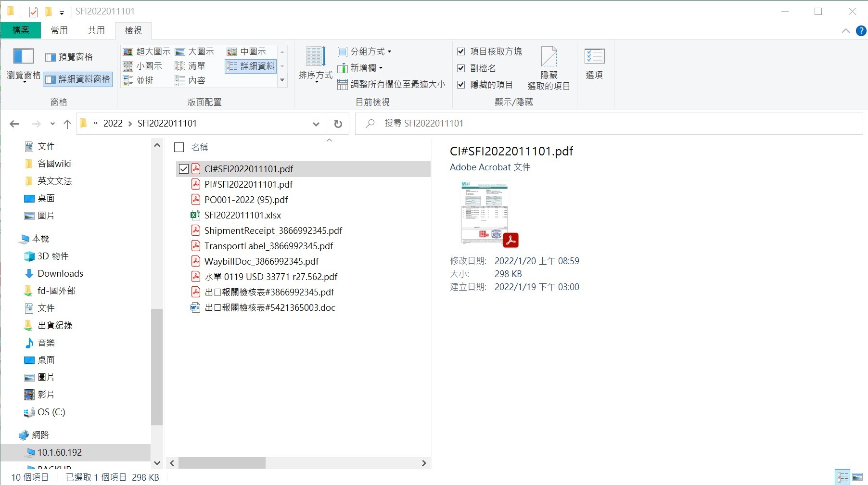Switch to the 共用 ribbon tab
Image resolution: width=868 pixels, height=485 pixels.
[96, 30]
